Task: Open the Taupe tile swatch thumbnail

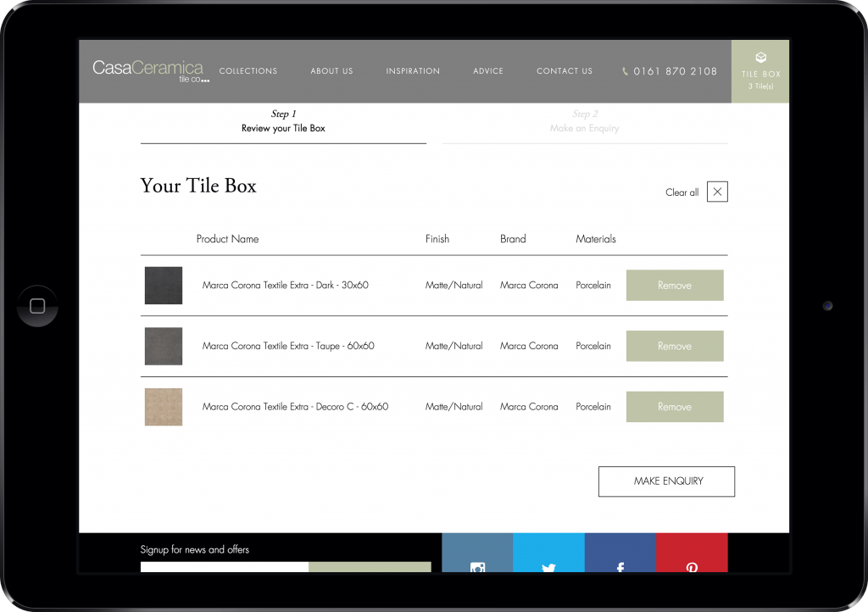Action: click(x=164, y=347)
